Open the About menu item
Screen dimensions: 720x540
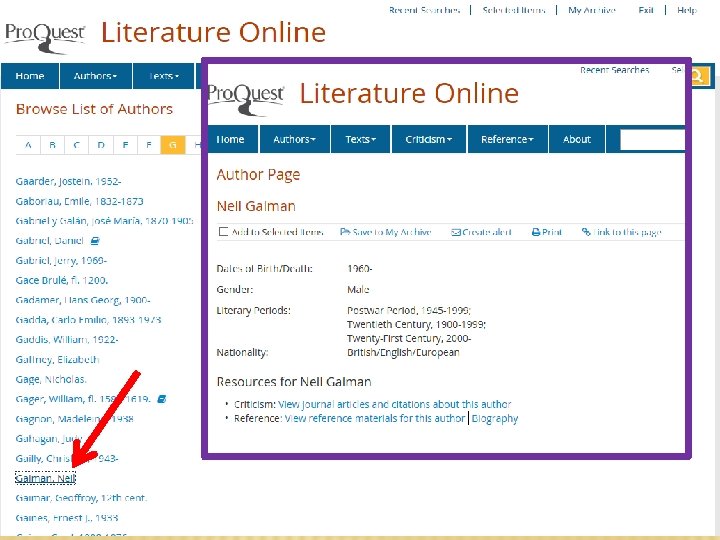[x=577, y=139]
